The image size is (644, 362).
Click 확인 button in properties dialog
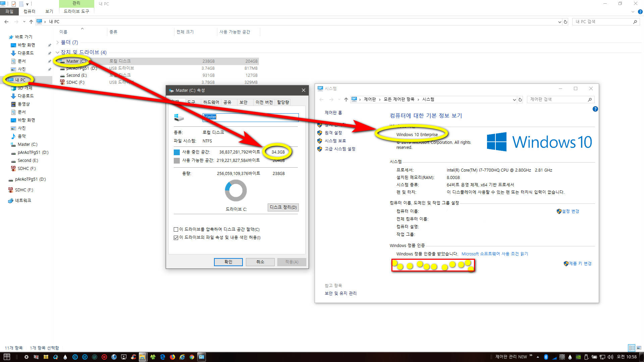[x=228, y=262]
